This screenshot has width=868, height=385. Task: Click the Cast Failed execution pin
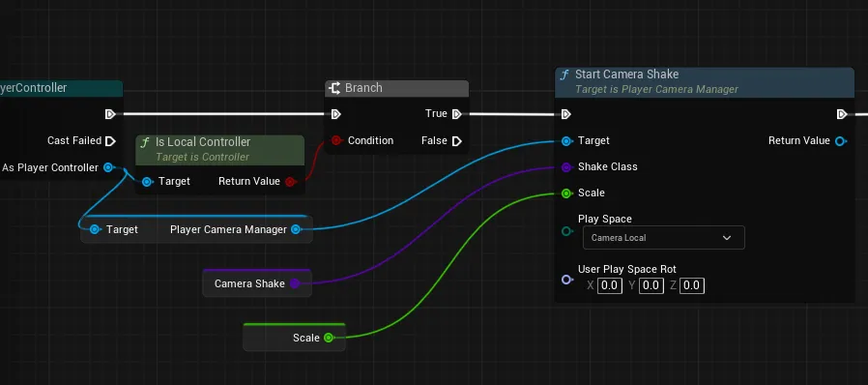(110, 140)
